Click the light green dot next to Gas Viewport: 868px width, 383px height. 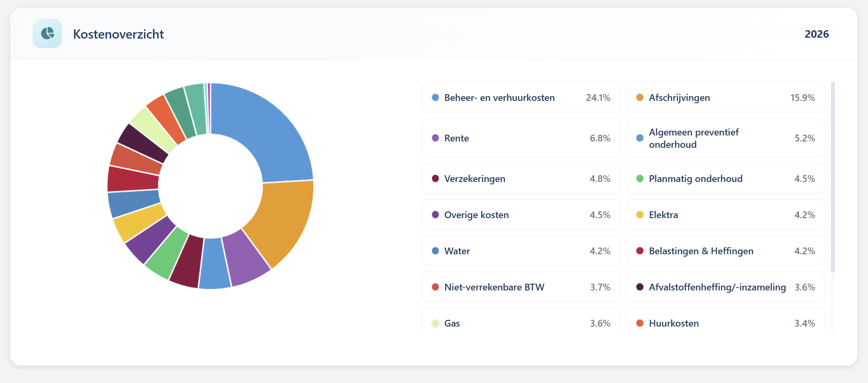pos(435,323)
